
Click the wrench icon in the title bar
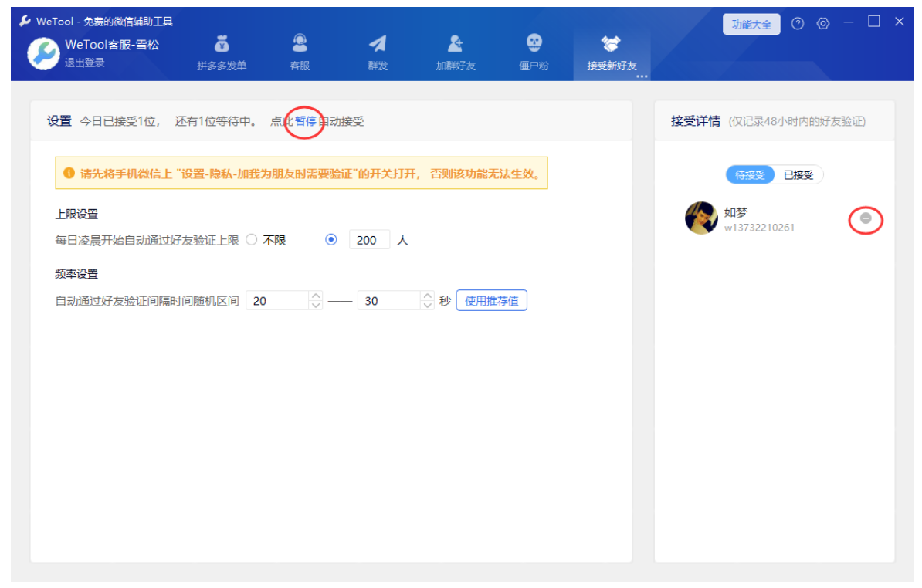point(25,21)
